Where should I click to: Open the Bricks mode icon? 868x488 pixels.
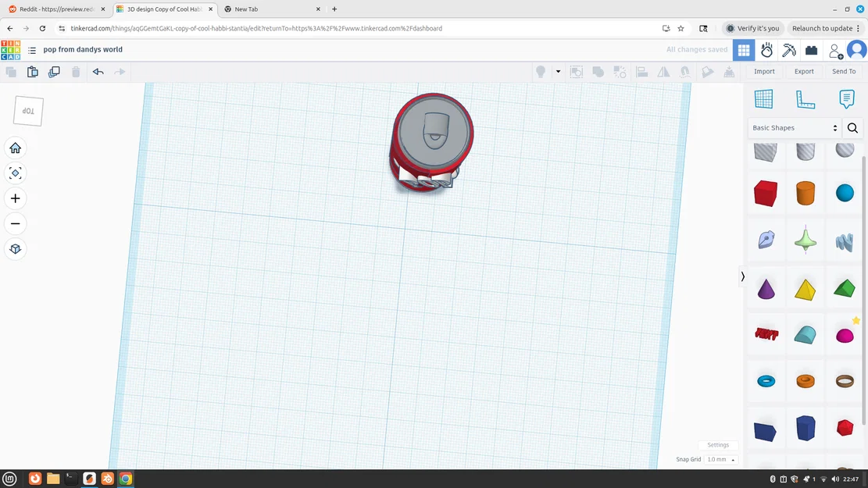click(812, 50)
